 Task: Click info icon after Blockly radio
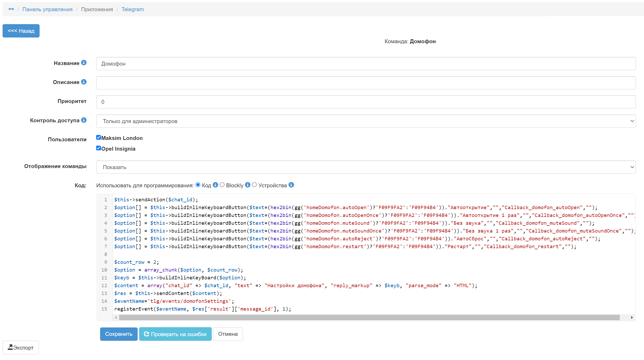[248, 185]
